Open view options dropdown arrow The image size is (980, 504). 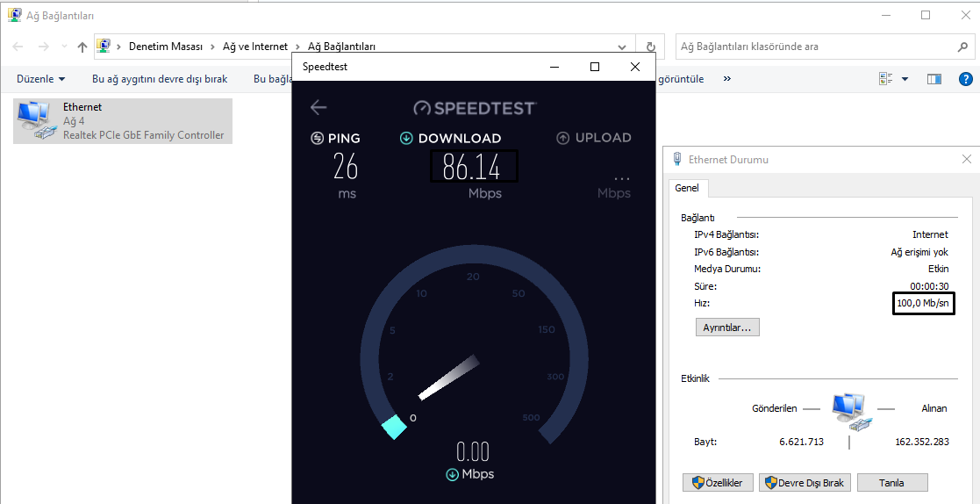click(905, 79)
